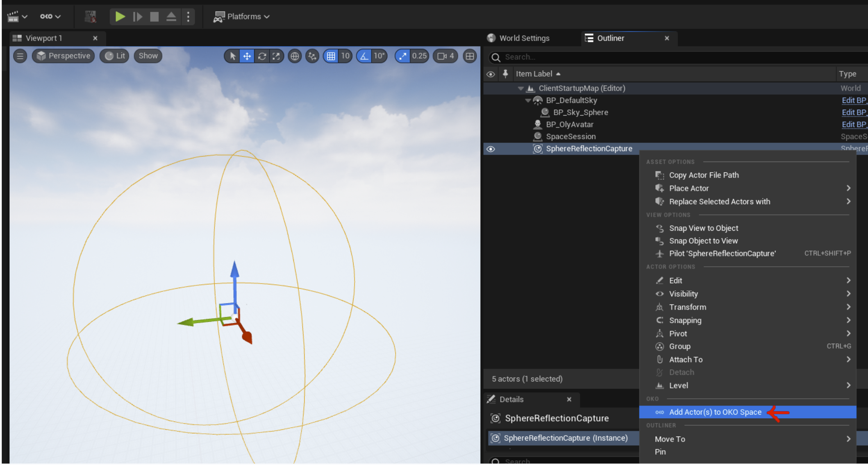This screenshot has height=465, width=868.
Task: Click Edit BP link for BP_OlyAvatar
Action: tap(854, 125)
